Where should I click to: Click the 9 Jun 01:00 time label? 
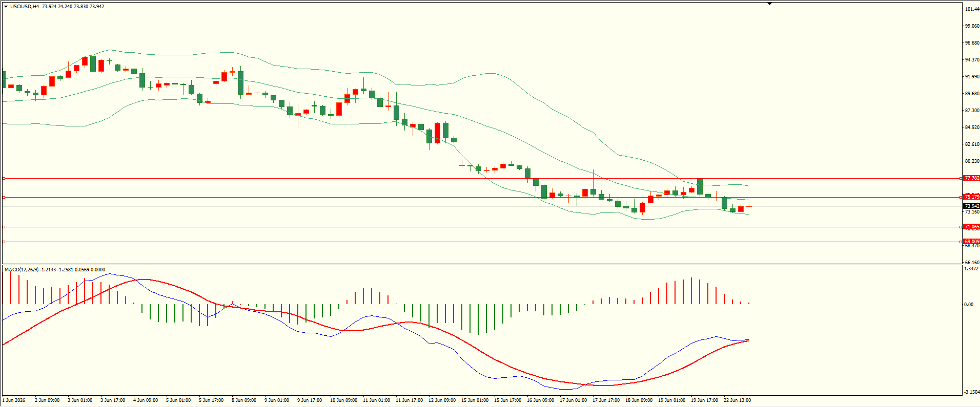pyautogui.click(x=277, y=400)
